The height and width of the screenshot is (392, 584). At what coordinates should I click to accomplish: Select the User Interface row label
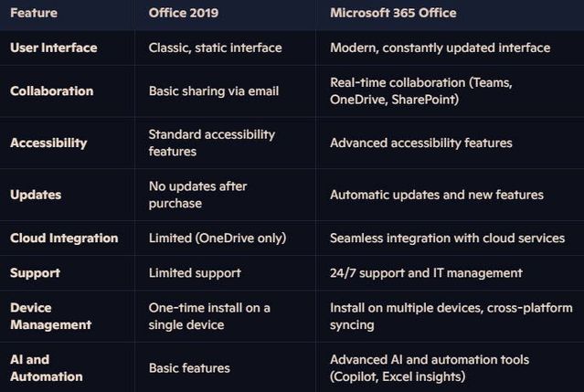click(54, 48)
